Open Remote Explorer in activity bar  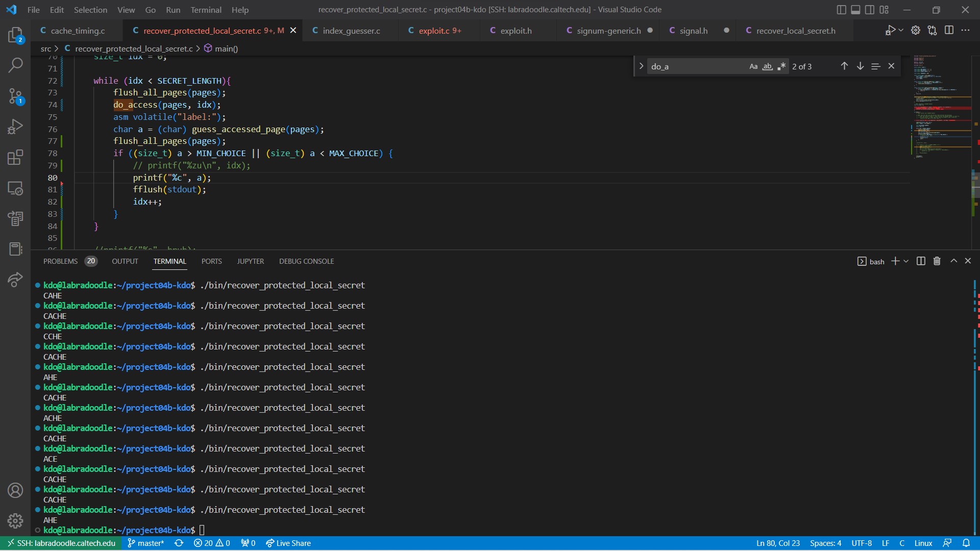(x=15, y=188)
